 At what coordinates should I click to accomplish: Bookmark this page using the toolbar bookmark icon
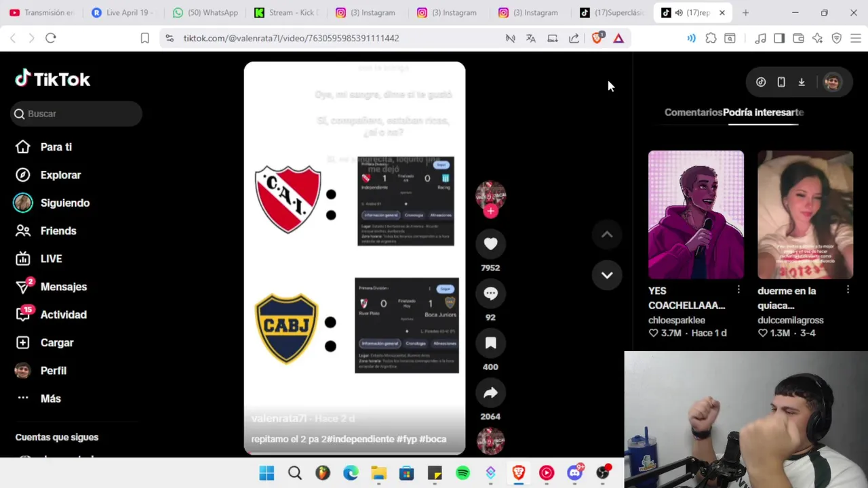144,38
